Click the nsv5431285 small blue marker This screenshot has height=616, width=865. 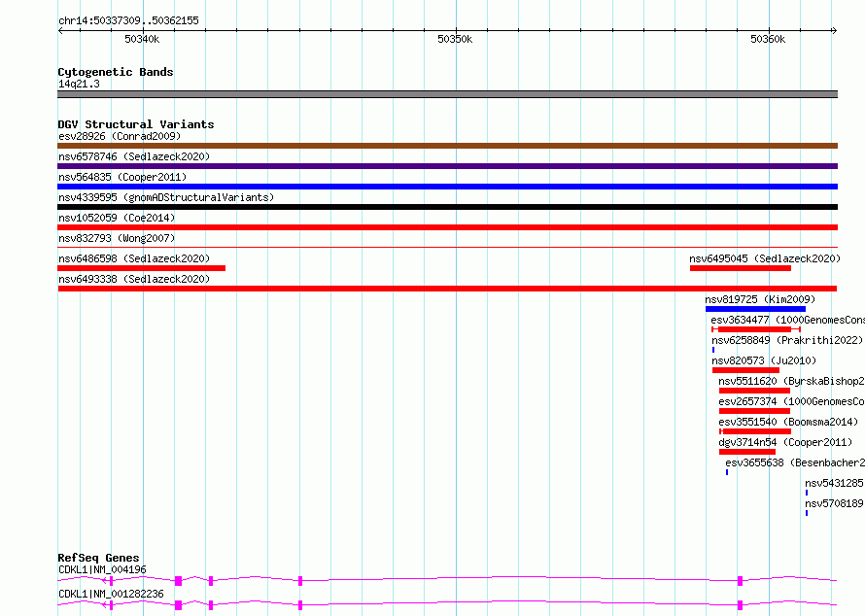pos(807,493)
